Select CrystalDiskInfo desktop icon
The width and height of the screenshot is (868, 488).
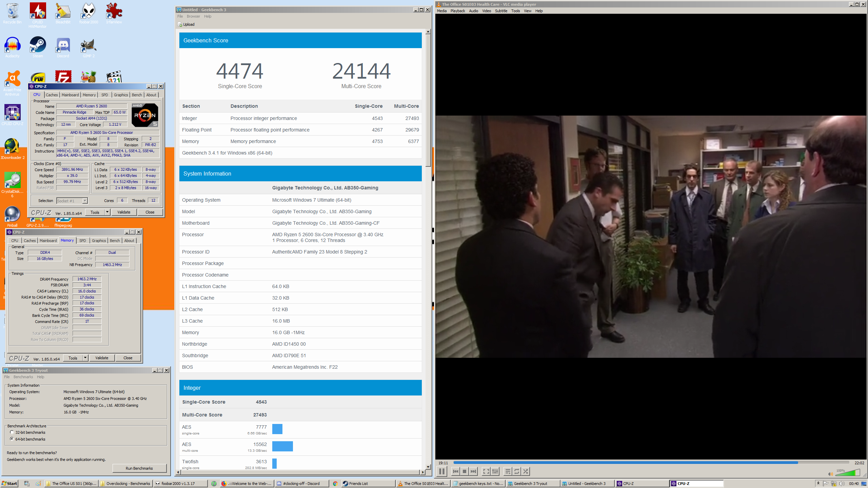point(12,185)
